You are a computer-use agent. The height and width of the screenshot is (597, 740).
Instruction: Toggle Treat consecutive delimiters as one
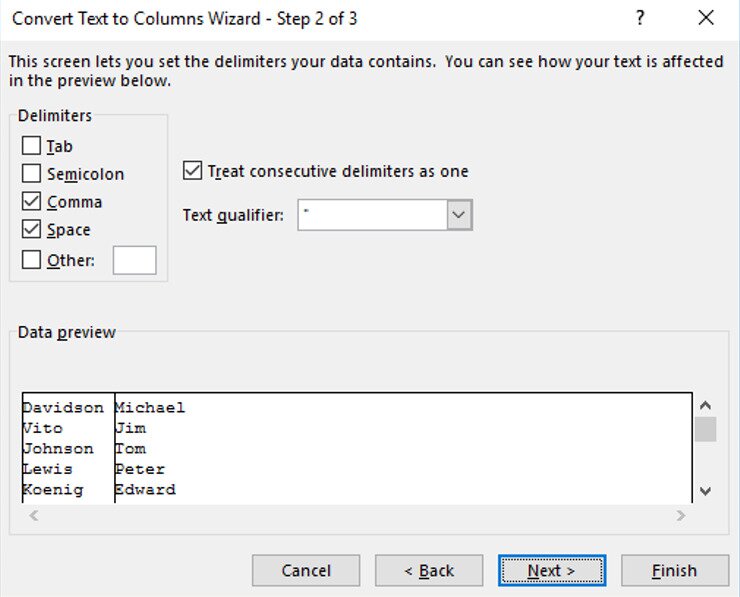click(193, 171)
